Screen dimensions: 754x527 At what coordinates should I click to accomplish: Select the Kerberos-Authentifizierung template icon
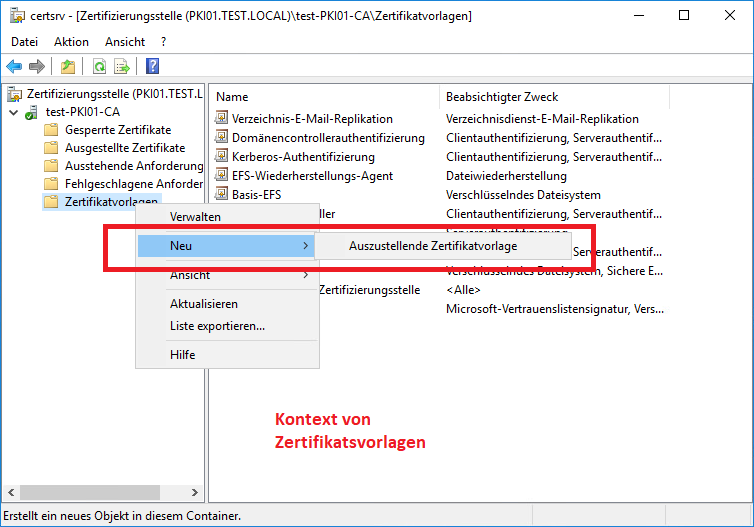tap(222, 157)
